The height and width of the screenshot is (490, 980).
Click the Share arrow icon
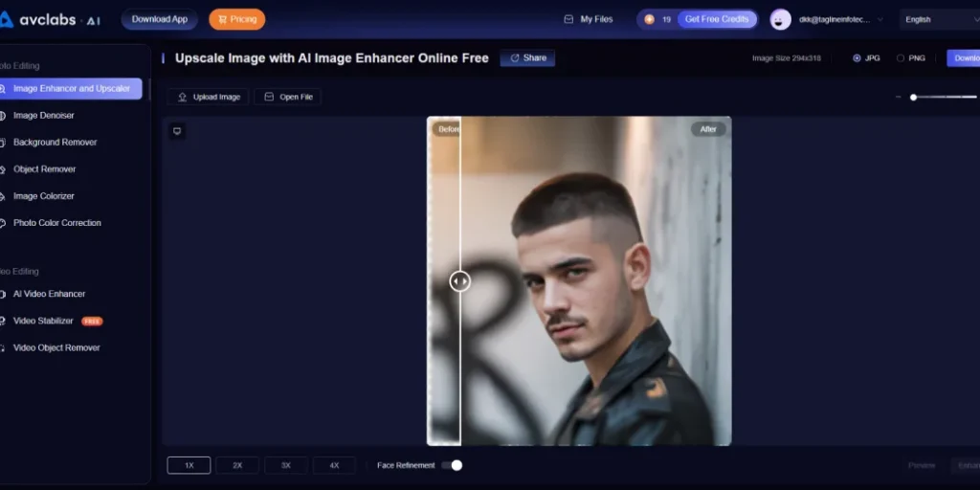pos(515,58)
